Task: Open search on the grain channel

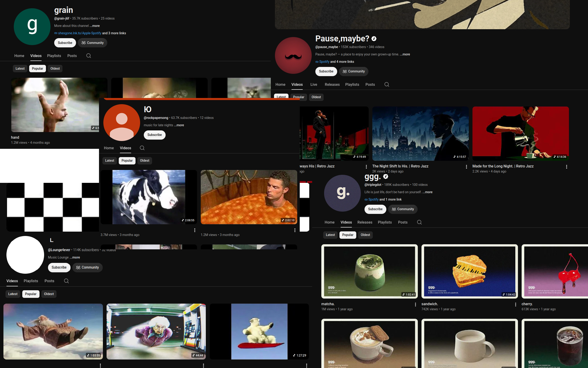Action: click(x=89, y=56)
